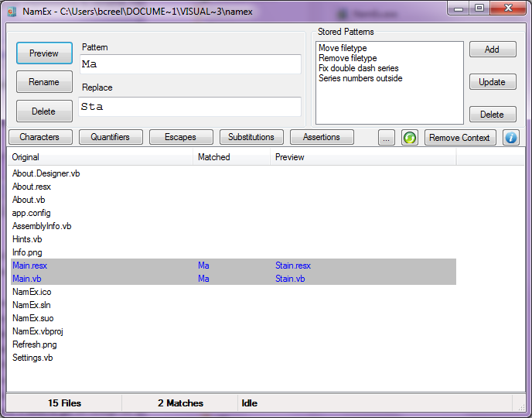Close the NamEx window
532x418 pixels.
click(x=508, y=9)
